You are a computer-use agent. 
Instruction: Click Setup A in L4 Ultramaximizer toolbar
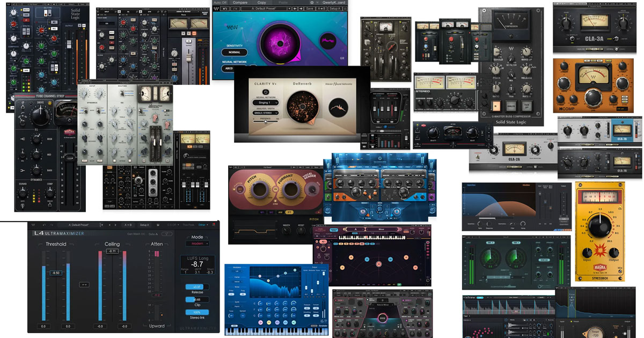click(x=144, y=225)
